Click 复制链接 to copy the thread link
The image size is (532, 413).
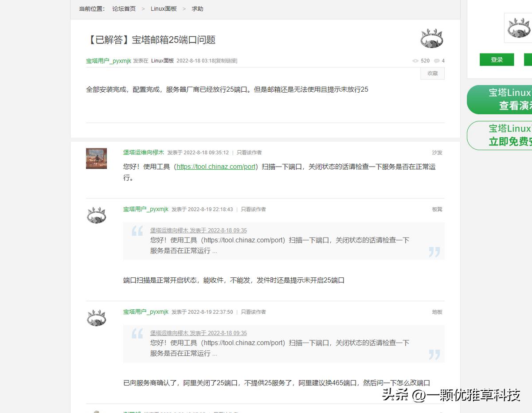point(227,61)
